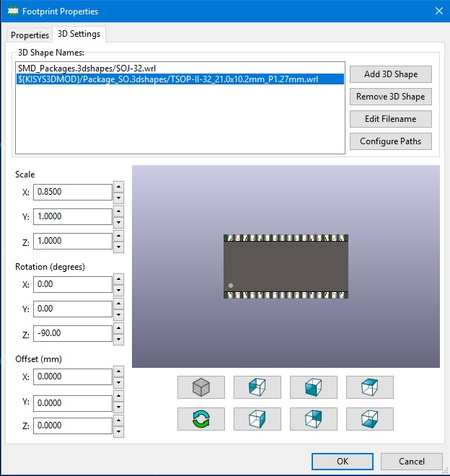Decrease Rotation X with the down arrow
Viewport: 450px width, 476px height.
tap(118, 290)
